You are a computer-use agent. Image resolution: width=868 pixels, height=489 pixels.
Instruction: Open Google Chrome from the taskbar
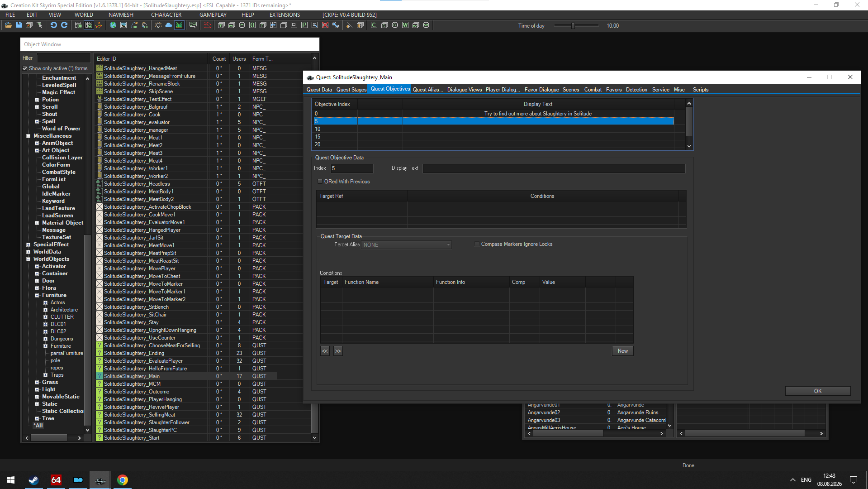[x=122, y=480]
